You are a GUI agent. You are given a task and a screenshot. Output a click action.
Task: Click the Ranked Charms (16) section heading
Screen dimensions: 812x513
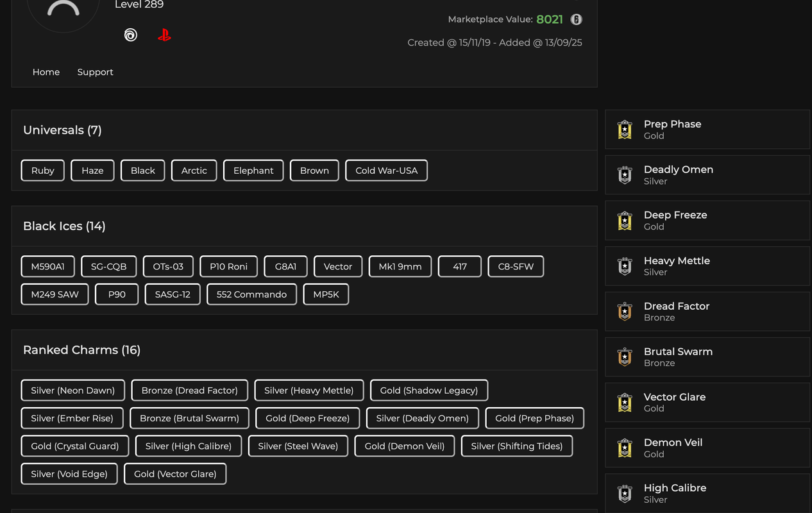click(x=81, y=350)
